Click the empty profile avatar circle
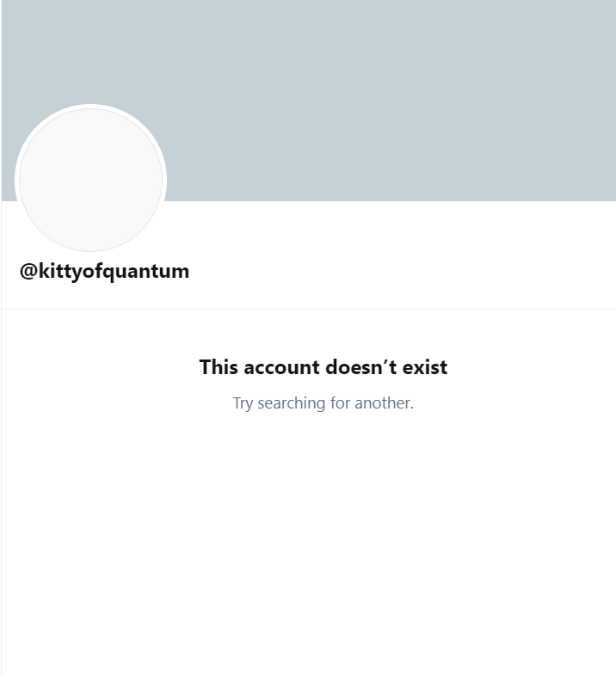 90,180
